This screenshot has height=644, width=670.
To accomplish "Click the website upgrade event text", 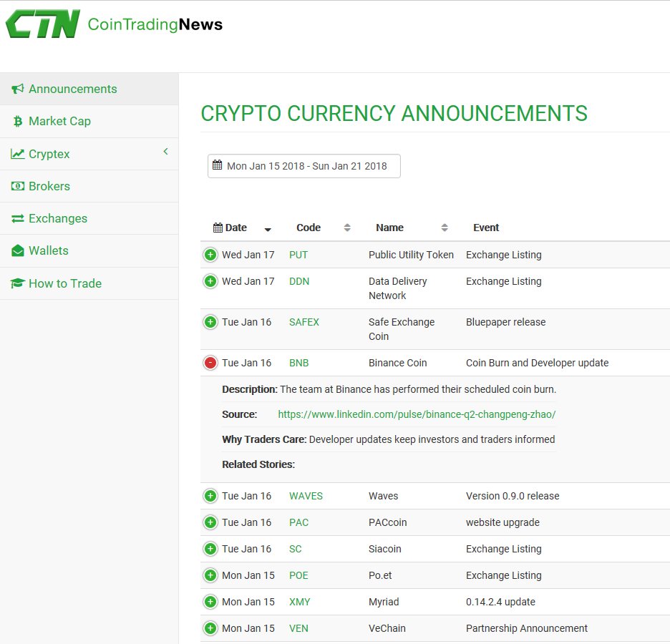I will click(x=502, y=522).
